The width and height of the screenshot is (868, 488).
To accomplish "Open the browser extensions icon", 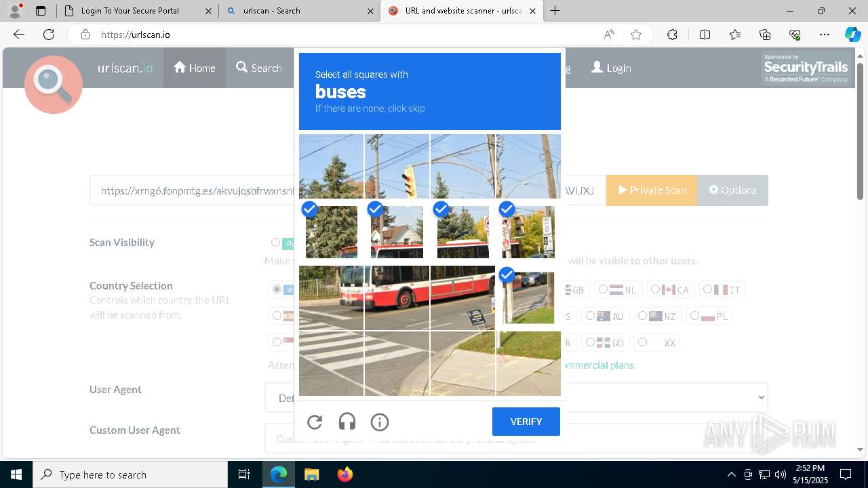I will (672, 35).
